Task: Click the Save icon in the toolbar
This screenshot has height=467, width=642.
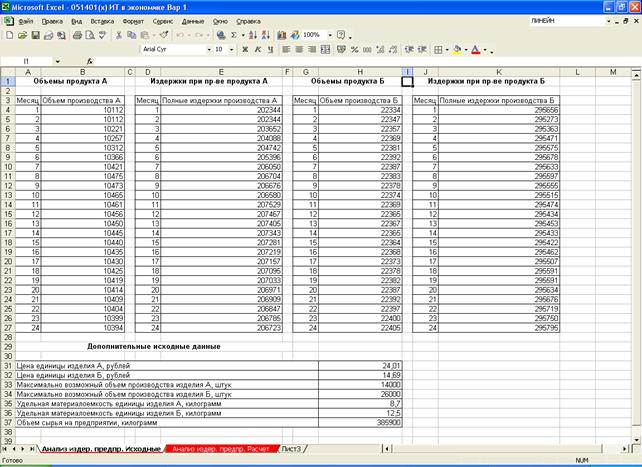Action: click(36, 35)
